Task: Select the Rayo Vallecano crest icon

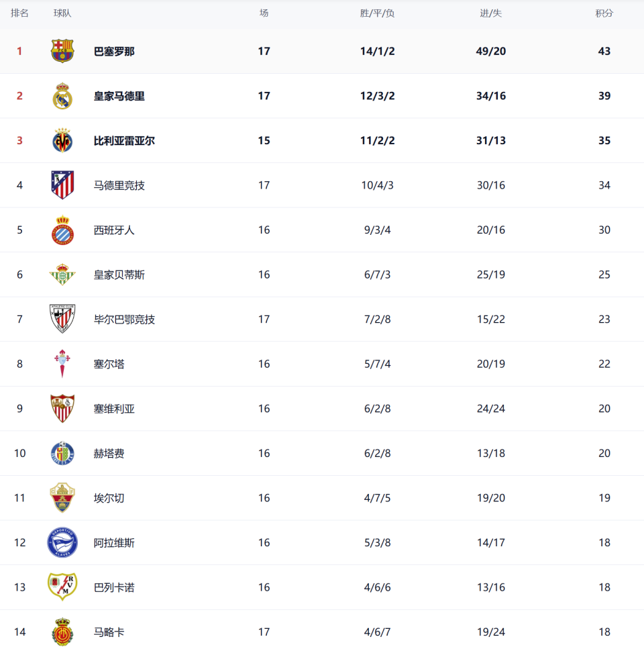Action: click(x=62, y=587)
